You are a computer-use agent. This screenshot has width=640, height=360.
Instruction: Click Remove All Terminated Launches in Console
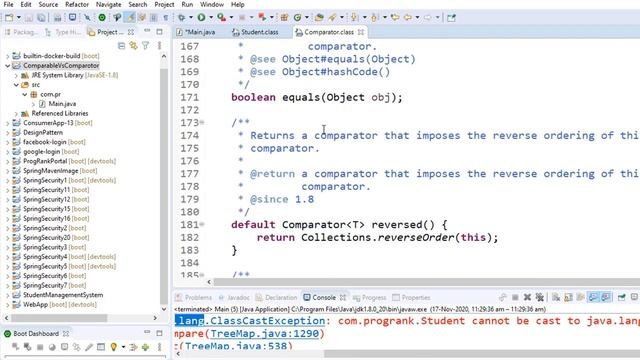point(540,297)
